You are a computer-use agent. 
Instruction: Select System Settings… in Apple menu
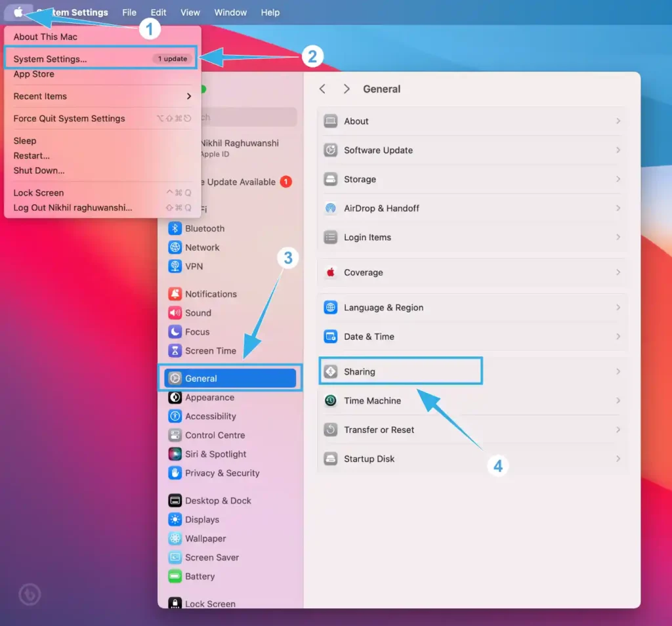pyautogui.click(x=101, y=58)
